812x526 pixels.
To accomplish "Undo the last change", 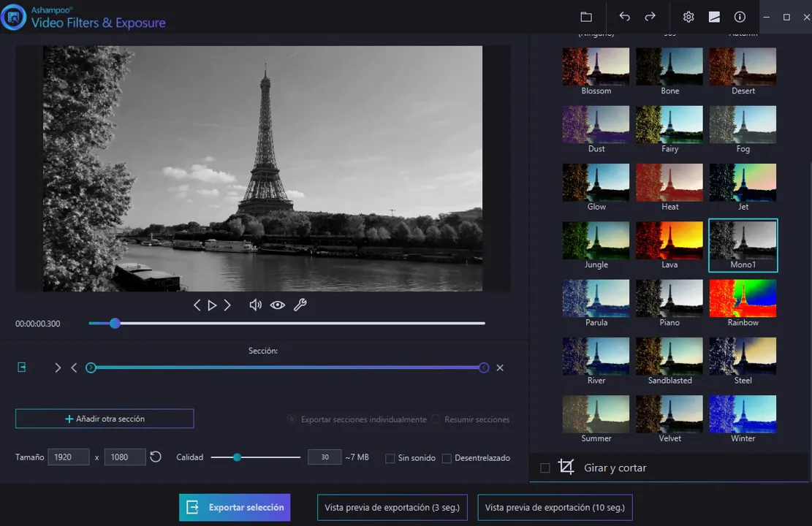I will coord(625,17).
